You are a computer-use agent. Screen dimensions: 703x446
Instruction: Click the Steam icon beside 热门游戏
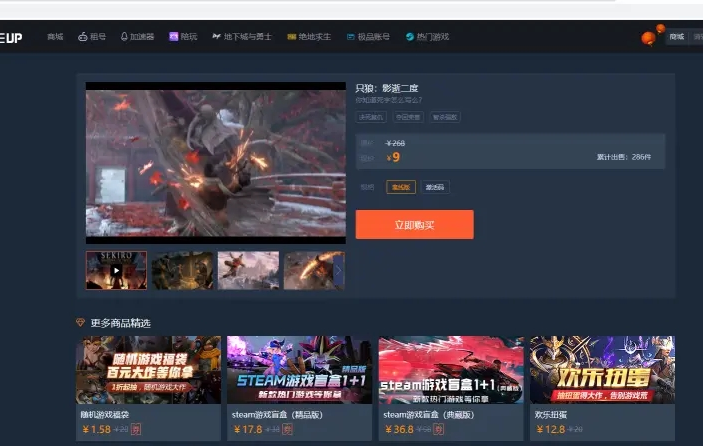click(x=410, y=37)
